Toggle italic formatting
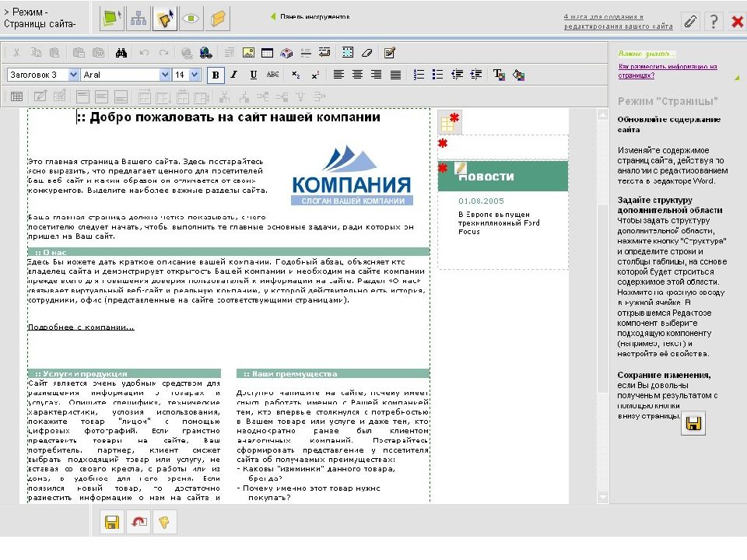 pos(234,75)
